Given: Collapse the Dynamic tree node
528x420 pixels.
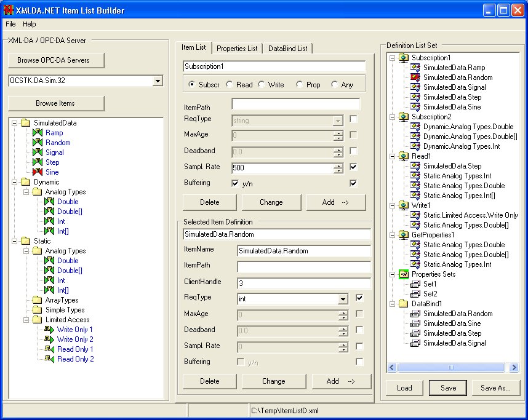Looking at the screenshot, I should 15,182.
